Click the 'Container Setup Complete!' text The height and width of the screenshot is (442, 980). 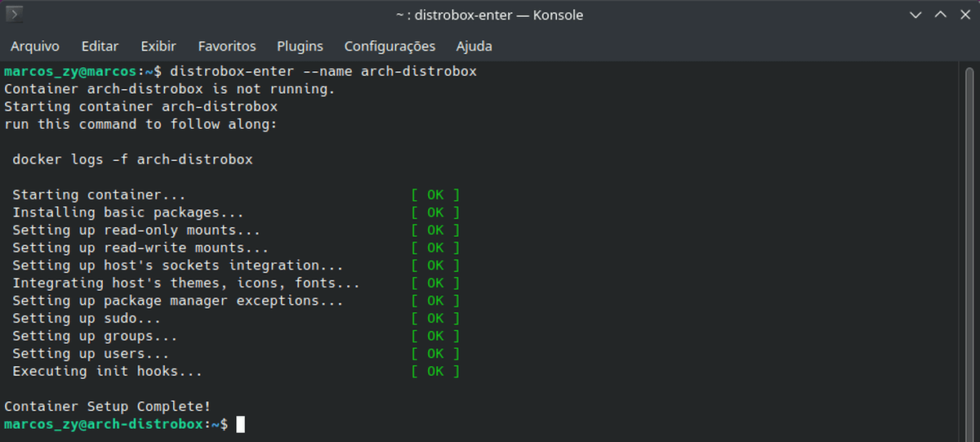coord(107,406)
